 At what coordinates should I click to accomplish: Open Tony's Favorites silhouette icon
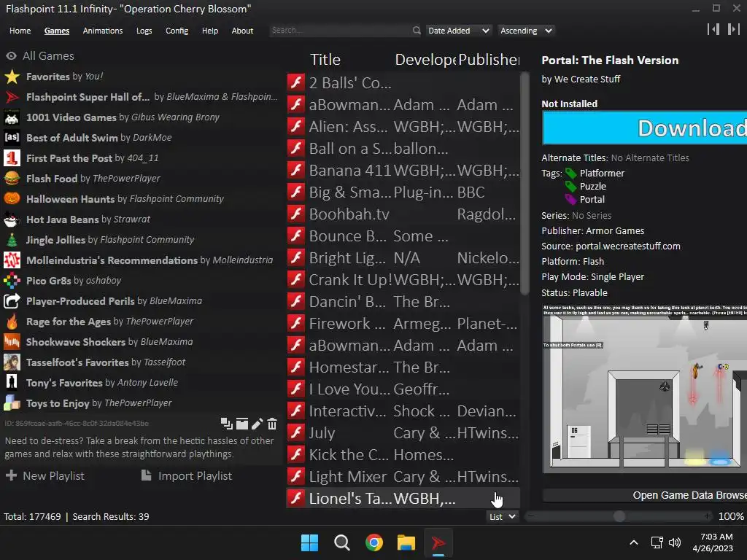coord(12,382)
